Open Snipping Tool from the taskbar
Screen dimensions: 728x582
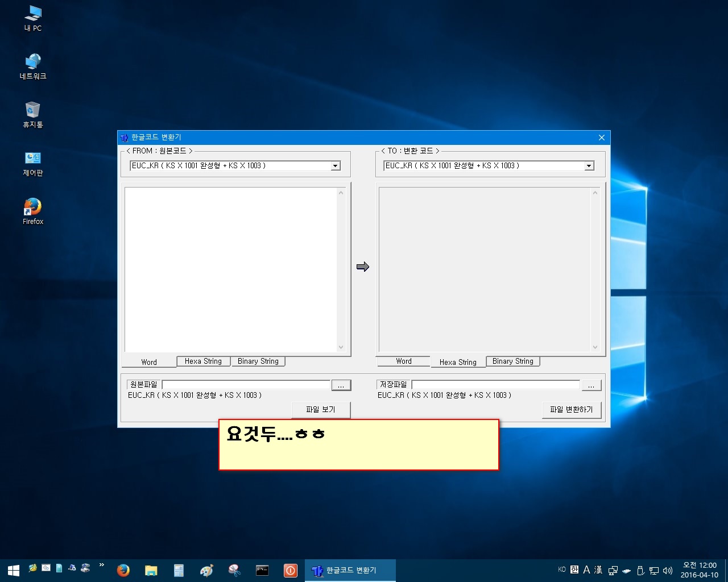point(234,570)
